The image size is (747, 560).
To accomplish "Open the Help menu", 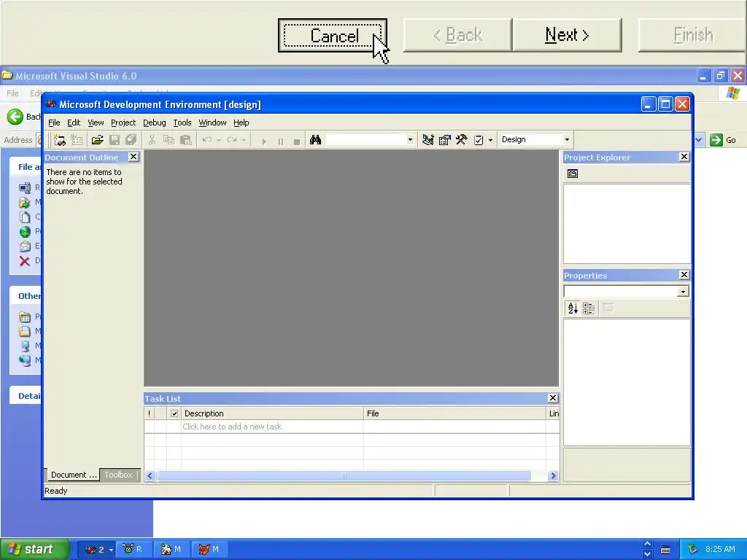I will [x=241, y=122].
